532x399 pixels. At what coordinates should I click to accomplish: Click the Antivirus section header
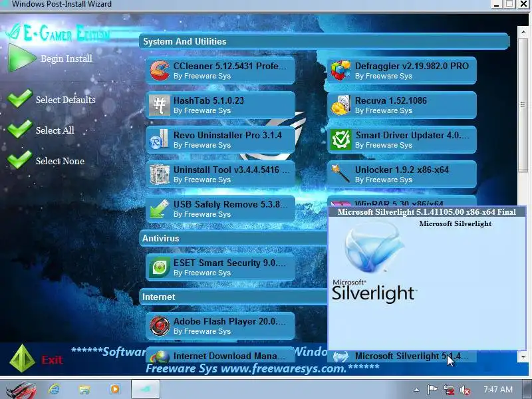(233, 239)
